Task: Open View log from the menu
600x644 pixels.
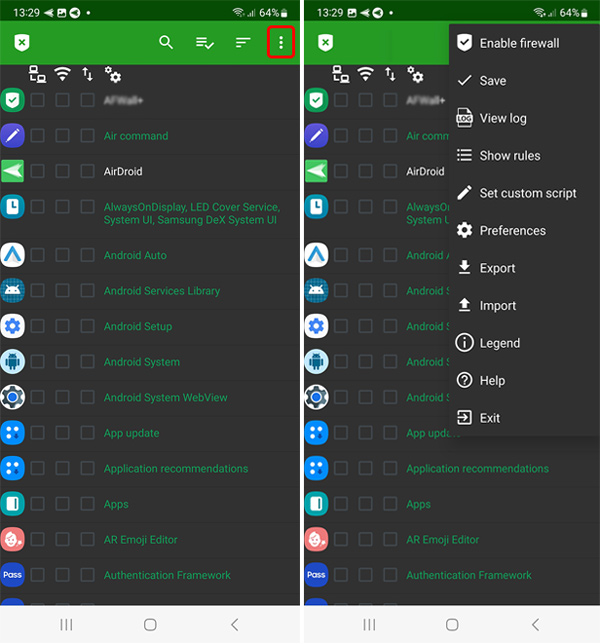Action: pos(524,118)
